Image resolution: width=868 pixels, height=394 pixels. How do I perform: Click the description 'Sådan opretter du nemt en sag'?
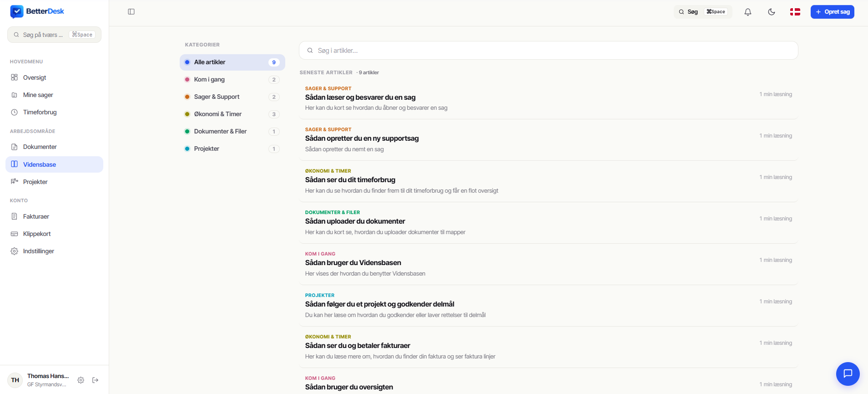click(x=344, y=149)
